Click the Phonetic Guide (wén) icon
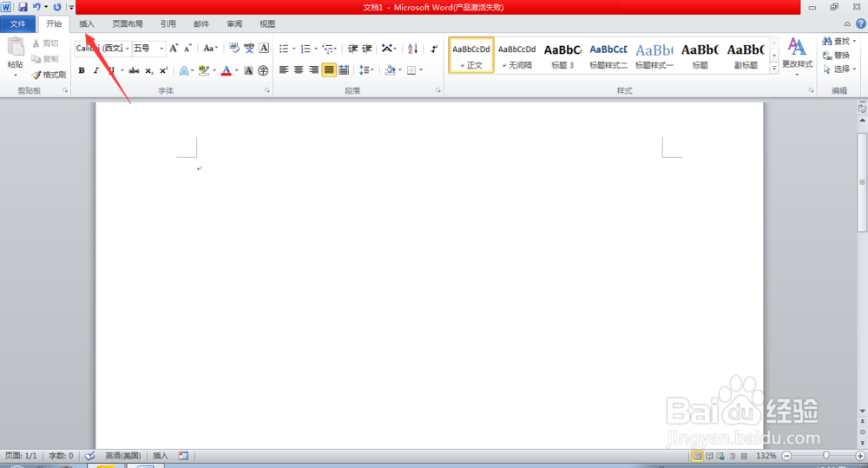The height and width of the screenshot is (468, 868). (x=249, y=48)
